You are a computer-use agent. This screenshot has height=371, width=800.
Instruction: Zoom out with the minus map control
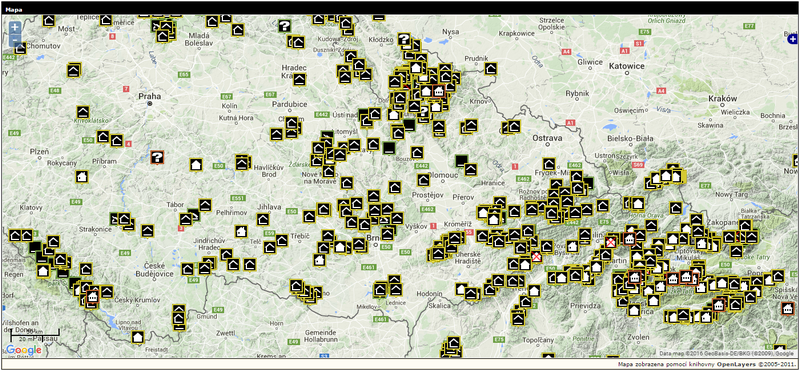[x=15, y=40]
